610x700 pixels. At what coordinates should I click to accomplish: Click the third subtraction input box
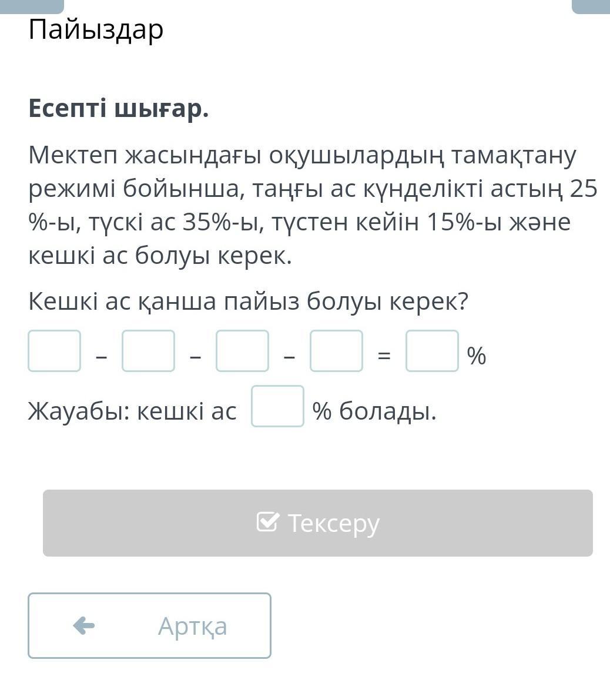pos(242,351)
